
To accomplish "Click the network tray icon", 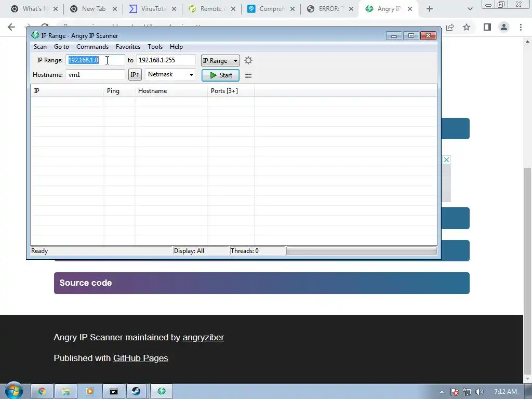I will click(x=467, y=392).
